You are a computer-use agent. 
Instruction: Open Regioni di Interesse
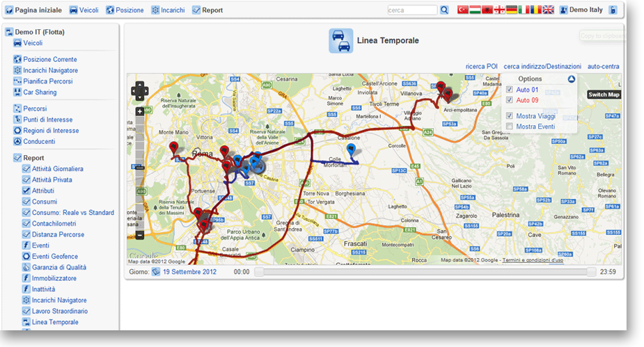46,131
